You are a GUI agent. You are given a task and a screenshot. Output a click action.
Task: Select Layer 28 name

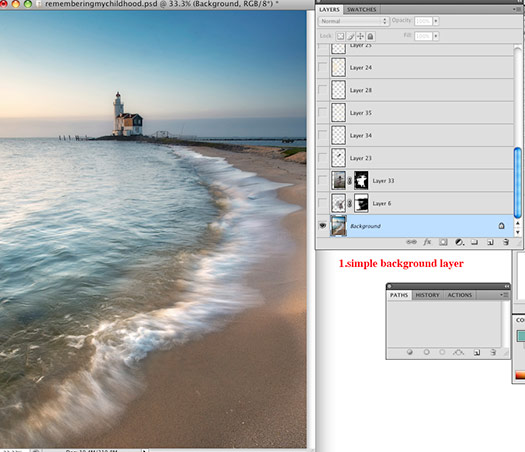[x=361, y=90]
